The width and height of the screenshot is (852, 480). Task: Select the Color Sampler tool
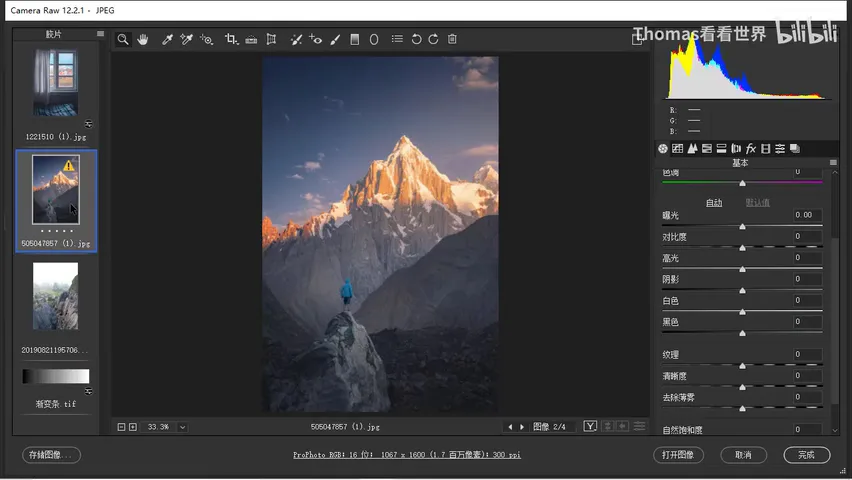(x=186, y=39)
